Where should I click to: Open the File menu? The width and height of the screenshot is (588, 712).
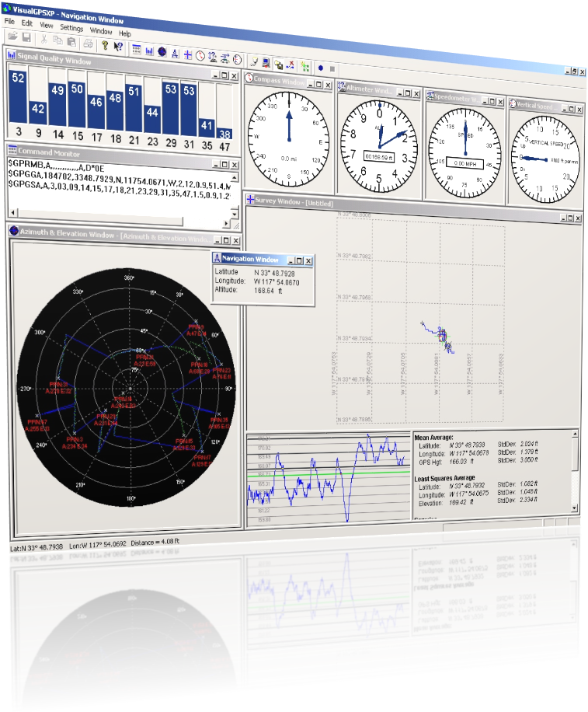(x=9, y=21)
